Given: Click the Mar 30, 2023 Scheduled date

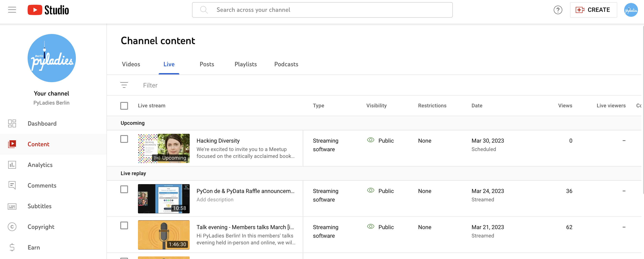Looking at the screenshot, I should pyautogui.click(x=488, y=145).
